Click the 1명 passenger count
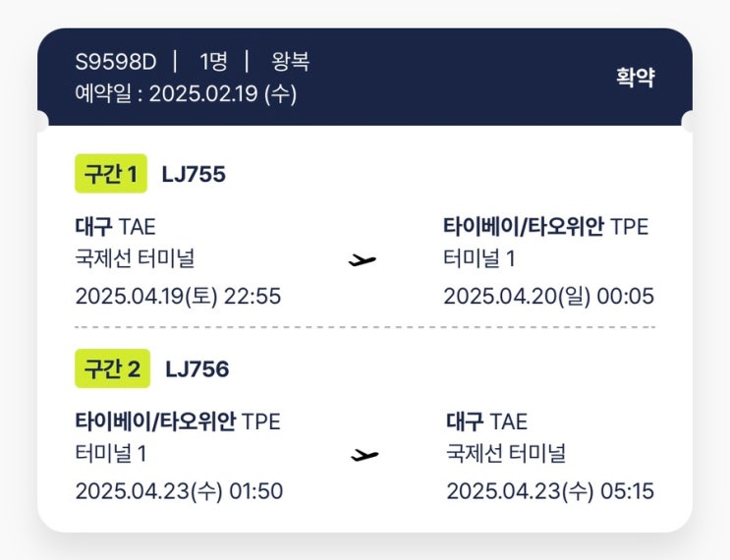This screenshot has height=560, width=730. click(213, 62)
